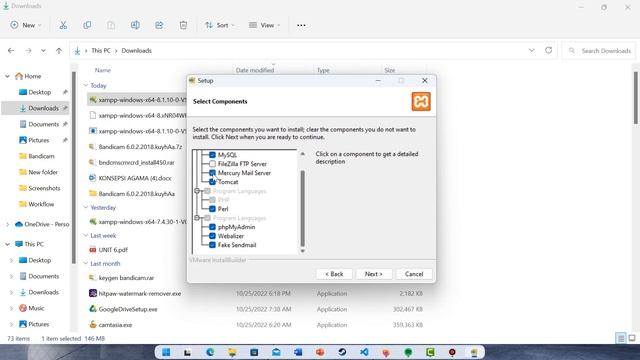640x360 pixels.
Task: Collapse the Home section chevron
Action: (7, 76)
